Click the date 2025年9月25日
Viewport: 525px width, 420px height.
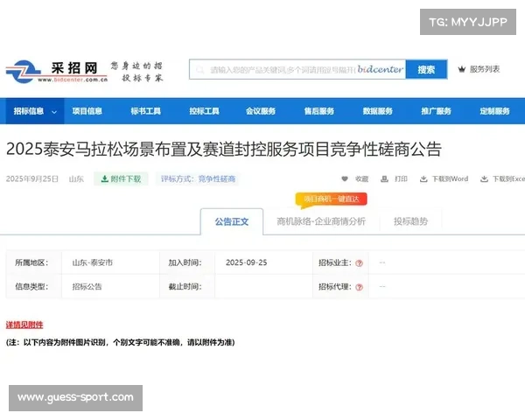pos(32,178)
